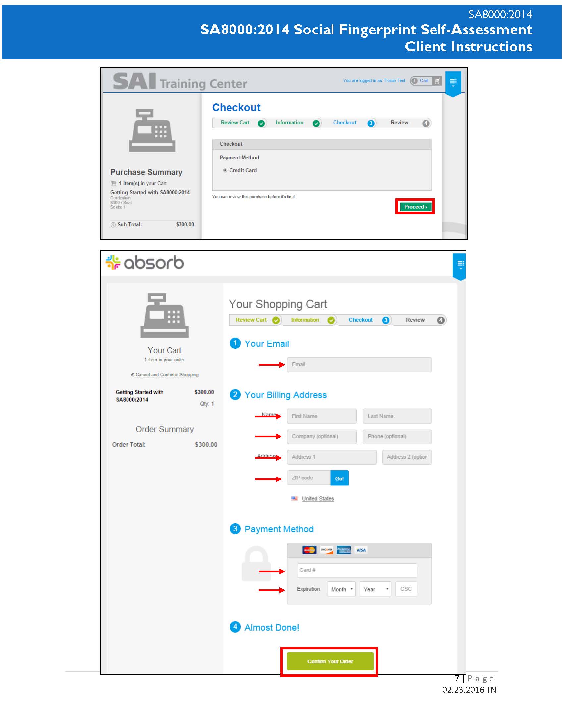This screenshot has width=563, height=728.
Task: Go to Information step in Your Shopping Cart
Action: click(310, 320)
